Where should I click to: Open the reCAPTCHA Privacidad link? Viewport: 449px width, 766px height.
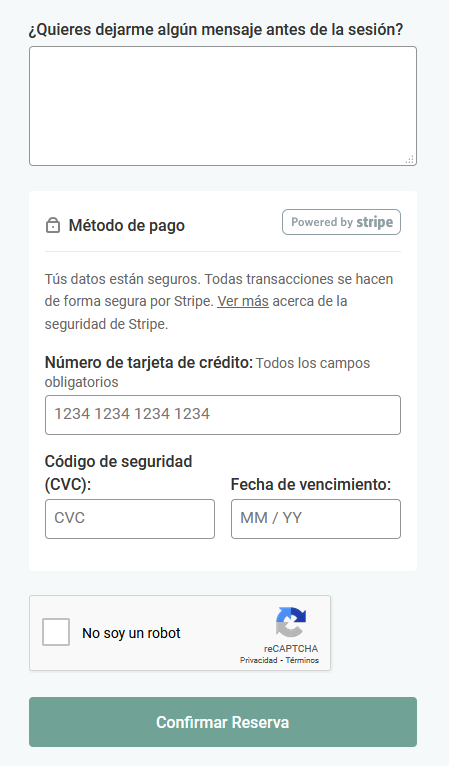point(258,660)
